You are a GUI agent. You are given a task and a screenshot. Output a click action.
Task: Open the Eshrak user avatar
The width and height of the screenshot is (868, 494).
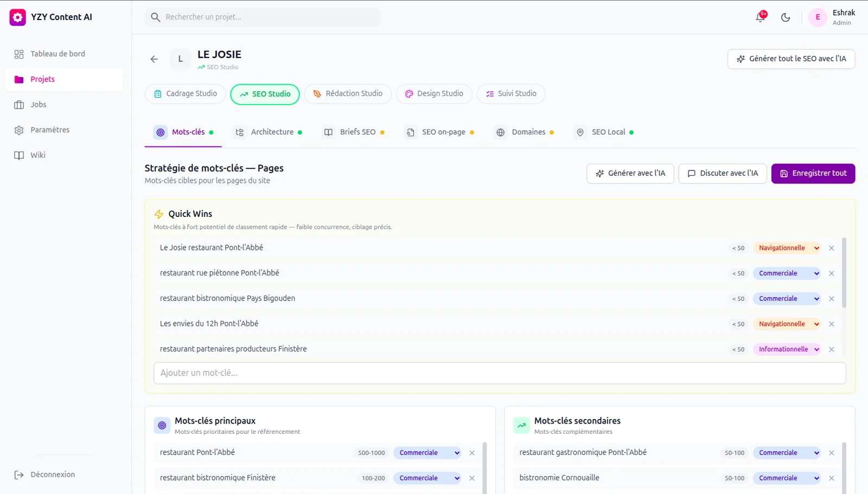(818, 17)
